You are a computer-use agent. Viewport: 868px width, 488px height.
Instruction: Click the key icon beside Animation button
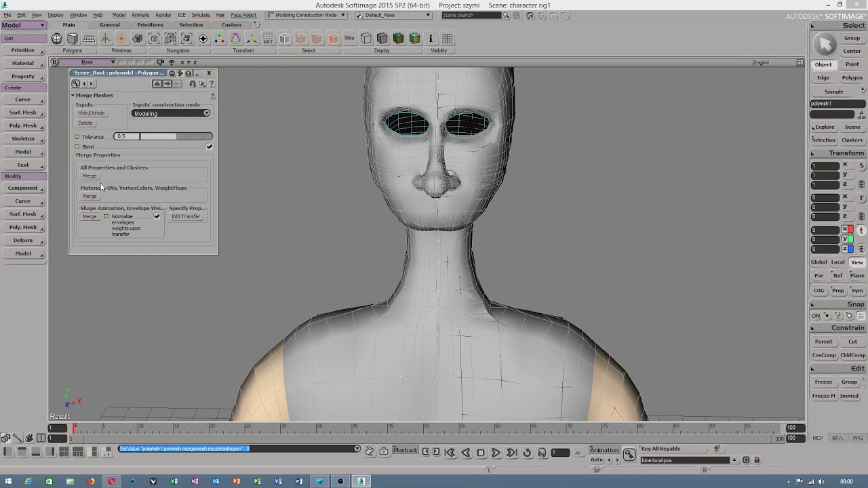pos(629,453)
